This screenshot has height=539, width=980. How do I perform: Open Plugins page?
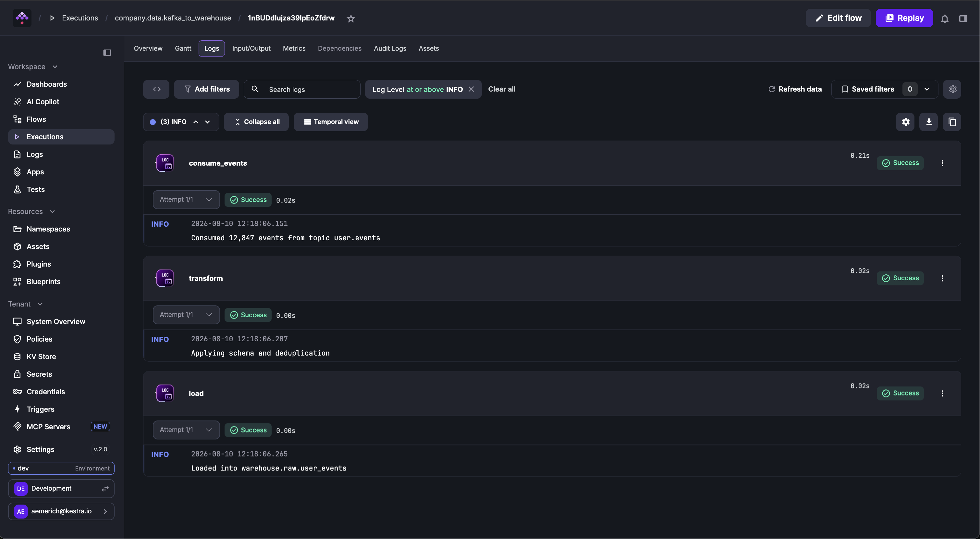[x=61, y=264]
